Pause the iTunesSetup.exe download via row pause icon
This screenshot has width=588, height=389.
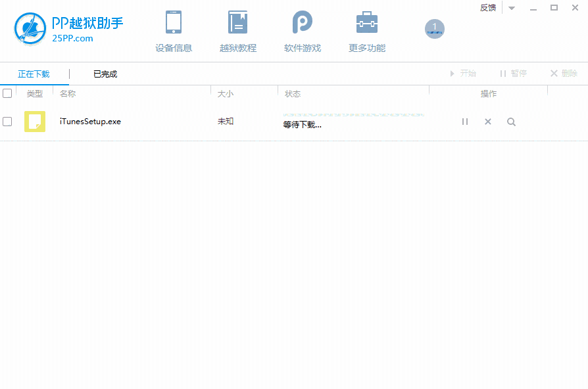tap(465, 122)
